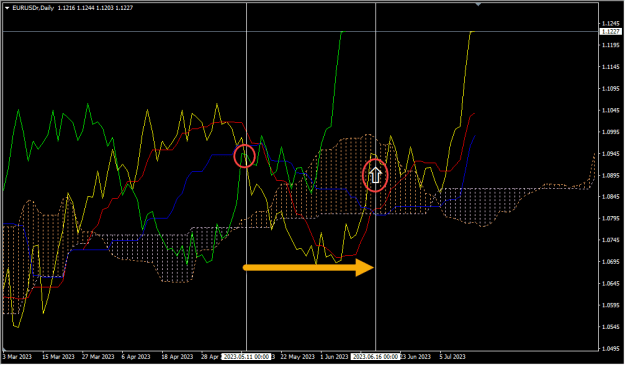Click the 5 Jul 2023 date label
Image resolution: width=625 pixels, height=365 pixels.
[452, 357]
